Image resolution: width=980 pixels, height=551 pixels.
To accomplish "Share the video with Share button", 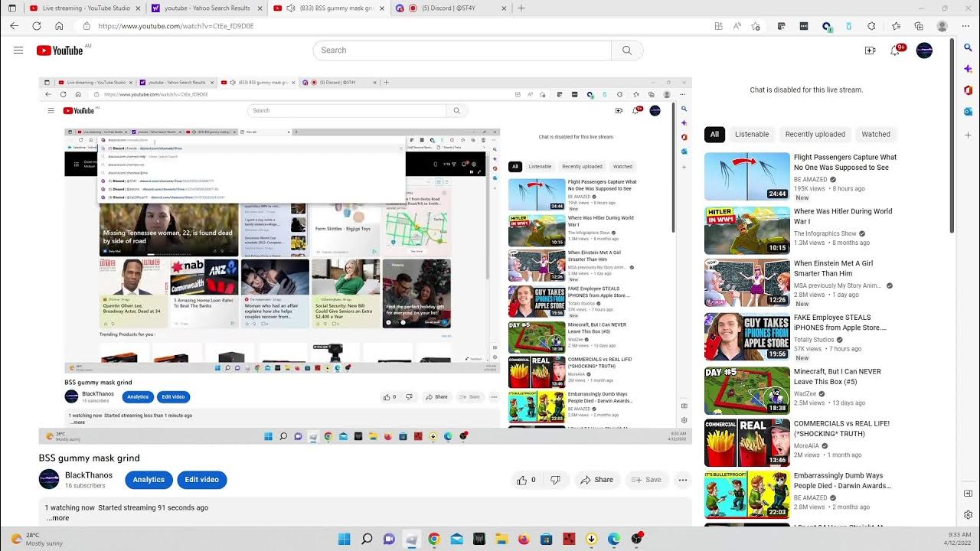I will (596, 480).
